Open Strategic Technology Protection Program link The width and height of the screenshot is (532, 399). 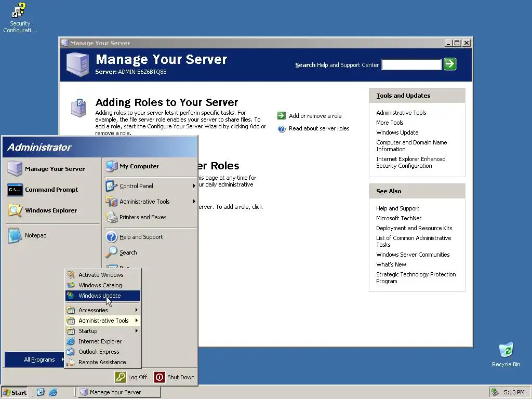pyautogui.click(x=416, y=277)
